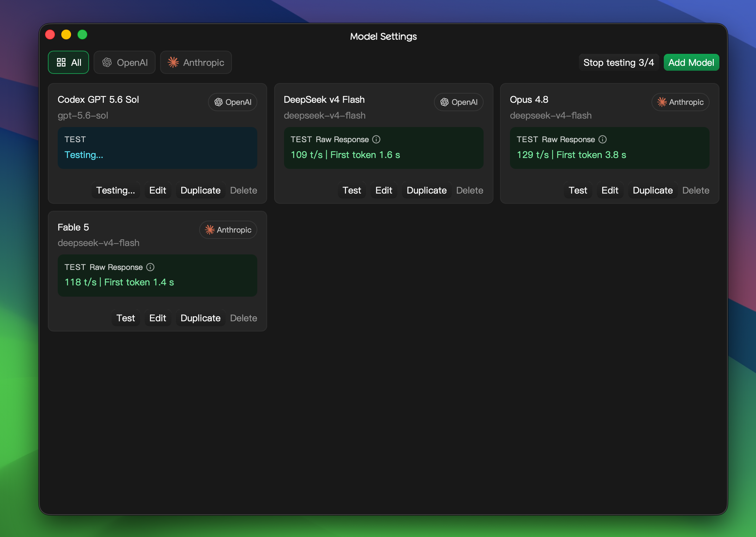This screenshot has width=756, height=537.
Task: Delete the DeepSeek v4 Flash model
Action: [x=470, y=190]
